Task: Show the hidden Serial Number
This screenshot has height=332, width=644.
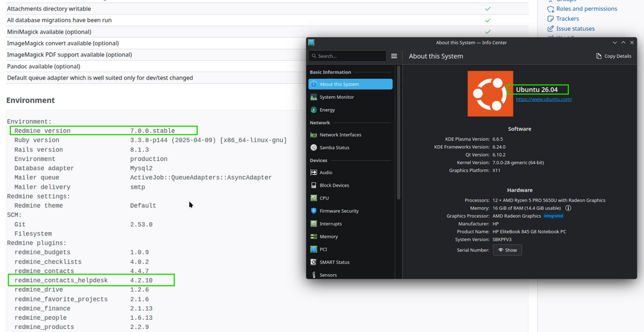Action: 507,250
